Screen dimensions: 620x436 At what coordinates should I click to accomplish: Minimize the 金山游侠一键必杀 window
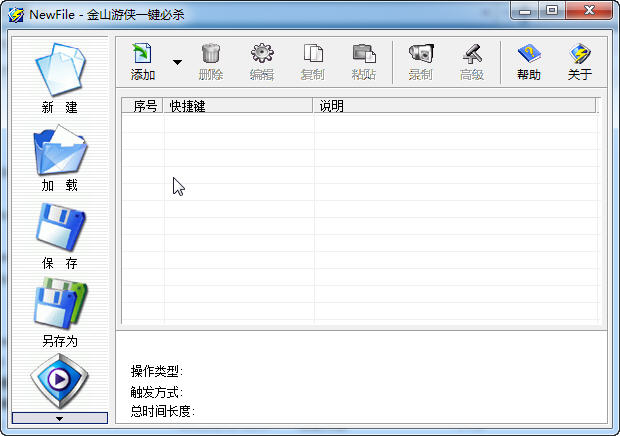click(x=525, y=11)
